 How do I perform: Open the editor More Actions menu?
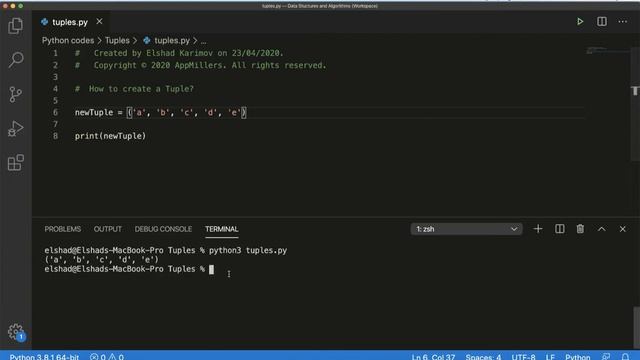pyautogui.click(x=622, y=22)
